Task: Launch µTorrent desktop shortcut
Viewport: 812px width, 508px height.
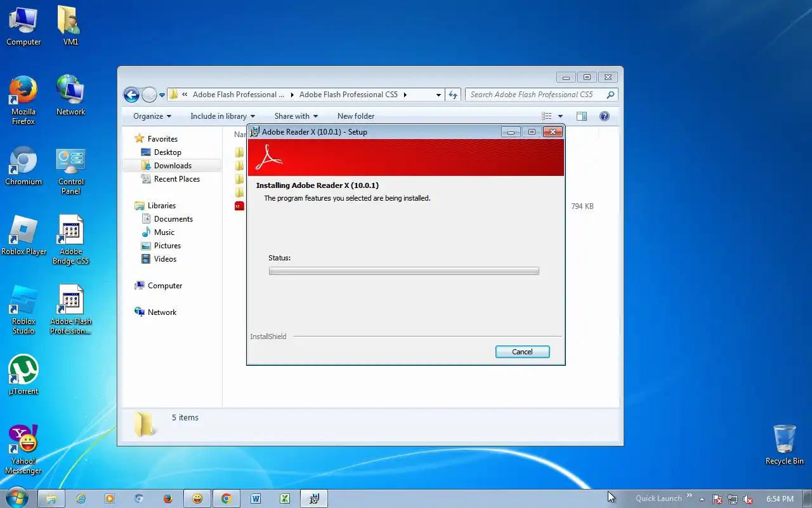Action: pos(23,375)
